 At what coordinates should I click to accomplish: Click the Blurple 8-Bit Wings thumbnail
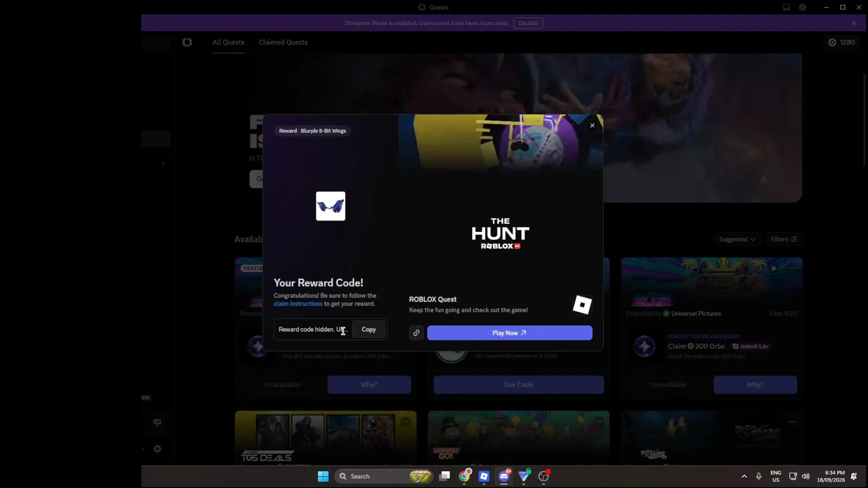330,206
